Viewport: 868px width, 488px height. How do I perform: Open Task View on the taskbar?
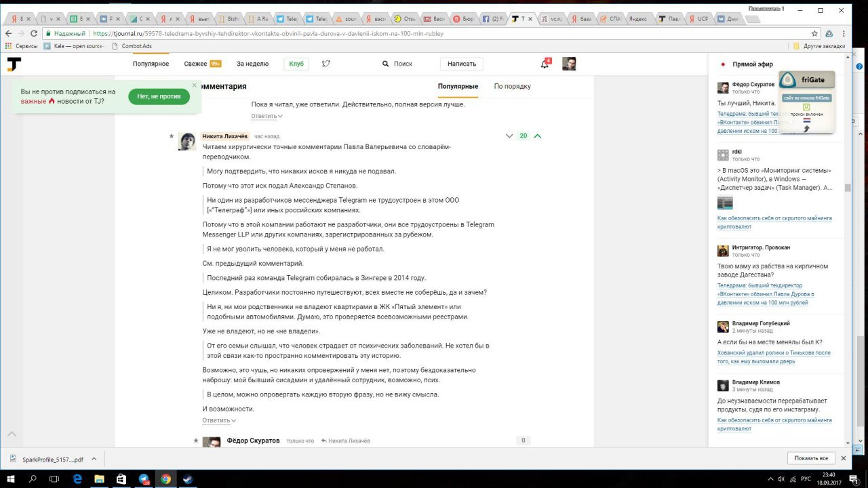[x=55, y=479]
